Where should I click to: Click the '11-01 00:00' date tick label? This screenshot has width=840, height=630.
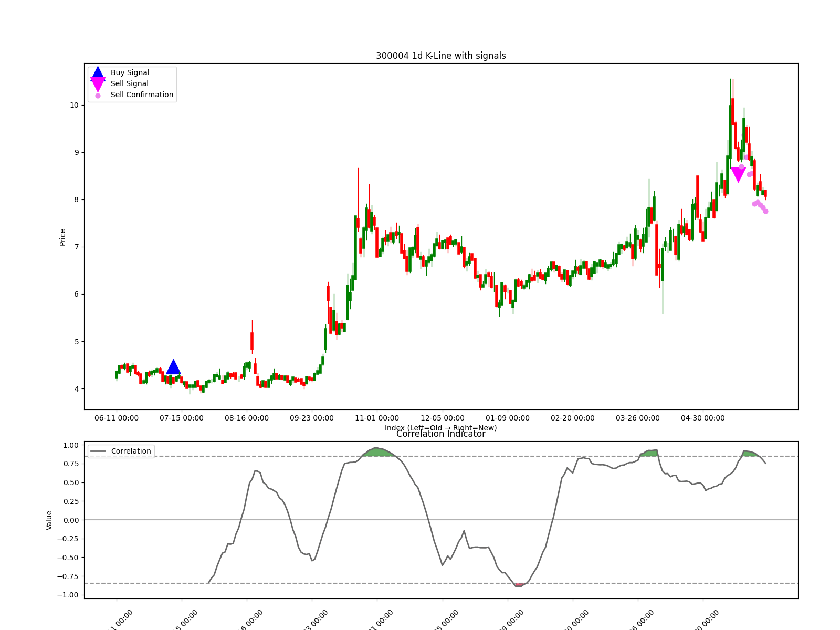tap(377, 418)
